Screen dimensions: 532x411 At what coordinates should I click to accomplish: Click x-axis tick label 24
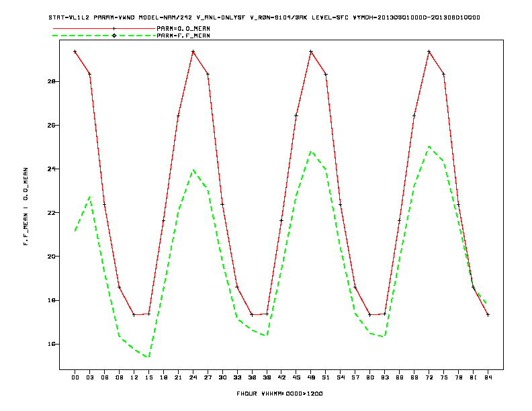[193, 377]
